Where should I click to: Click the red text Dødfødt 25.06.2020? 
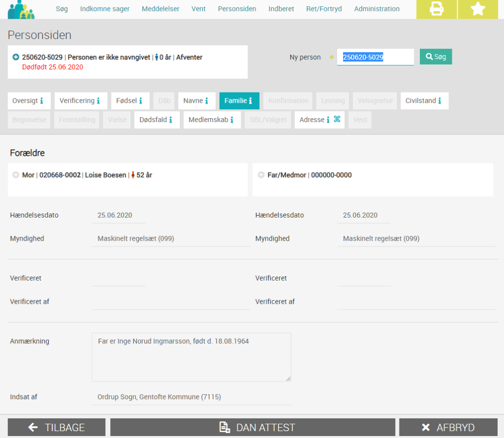pyautogui.click(x=52, y=67)
